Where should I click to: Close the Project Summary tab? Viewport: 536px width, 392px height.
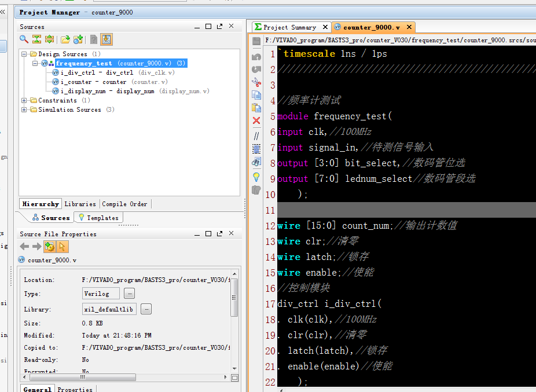point(325,27)
